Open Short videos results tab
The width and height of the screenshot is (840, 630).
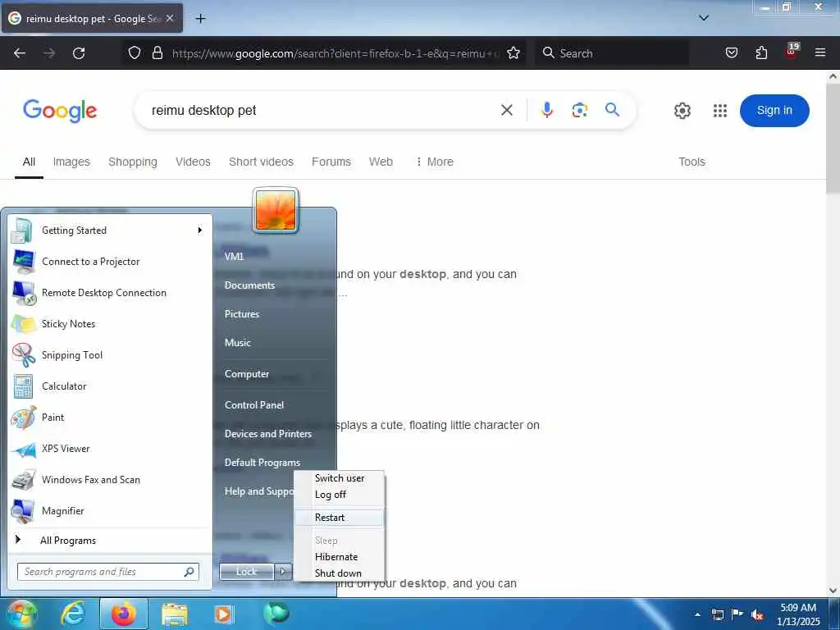click(x=261, y=162)
